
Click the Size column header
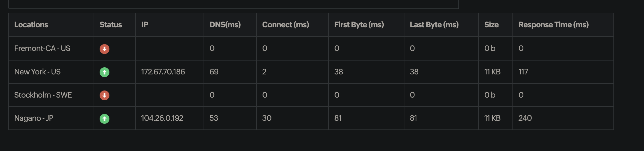(x=491, y=25)
